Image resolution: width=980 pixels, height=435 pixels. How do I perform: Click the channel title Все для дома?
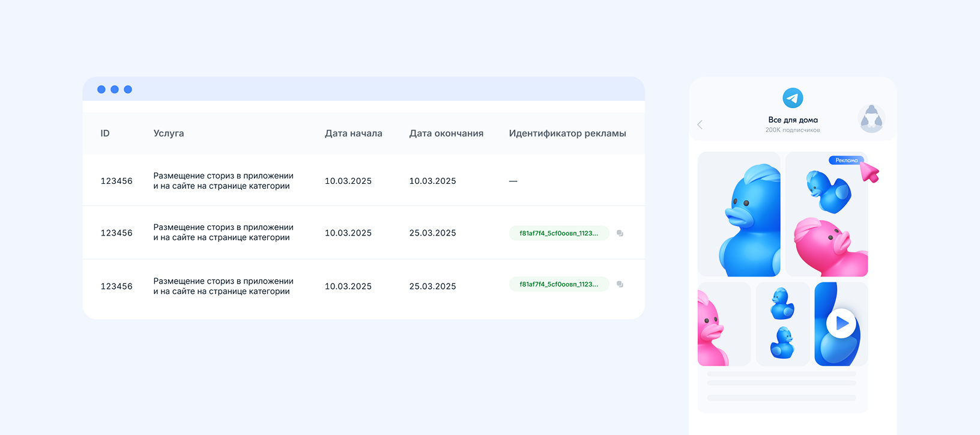(x=793, y=120)
